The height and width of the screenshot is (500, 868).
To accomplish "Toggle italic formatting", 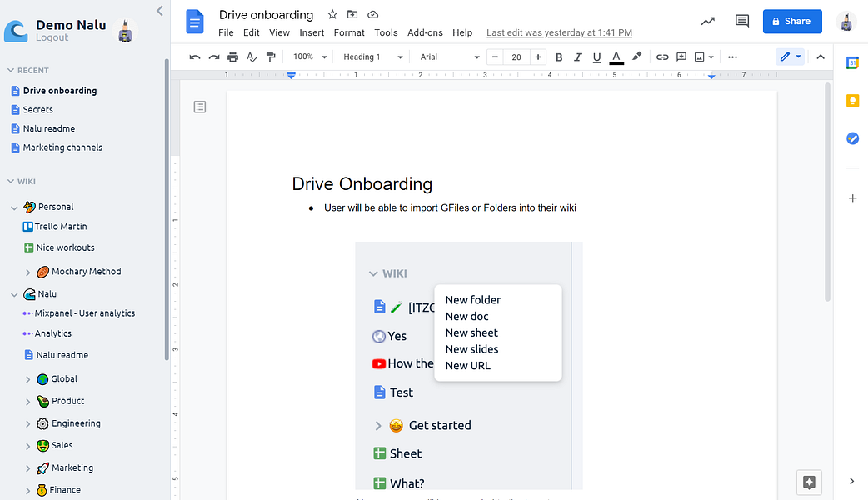I will [577, 57].
